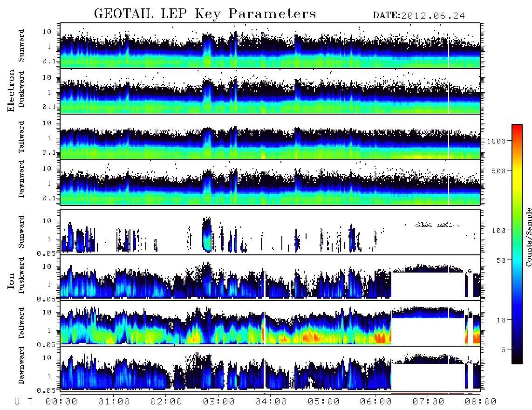Click the 03:00 time axis label
532x410 pixels.
pos(219,402)
